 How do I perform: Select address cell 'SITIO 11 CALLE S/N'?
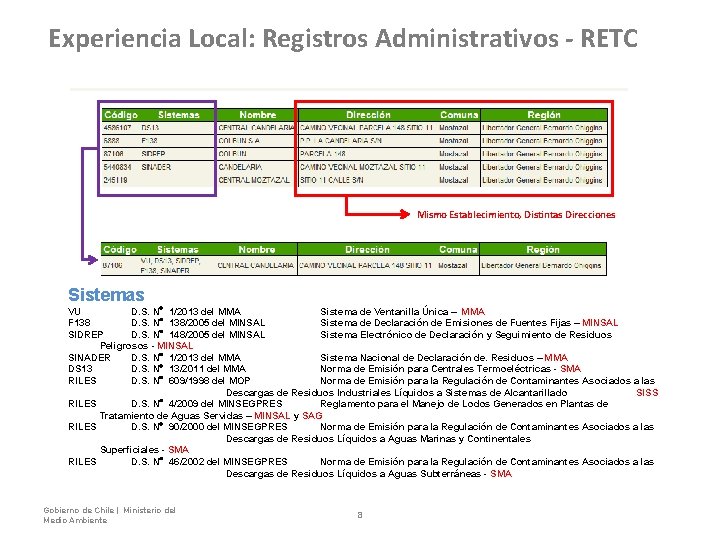[332, 180]
